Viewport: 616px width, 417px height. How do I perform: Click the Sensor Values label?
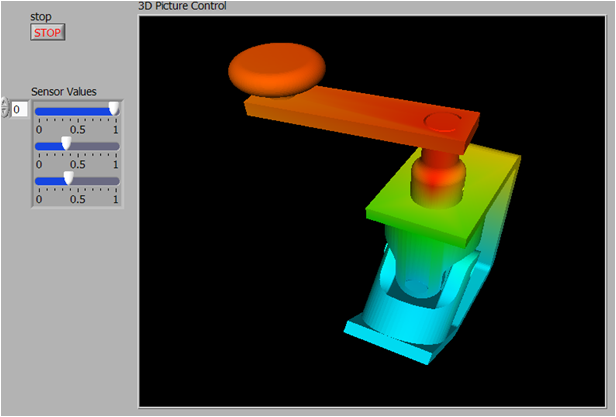(x=64, y=91)
